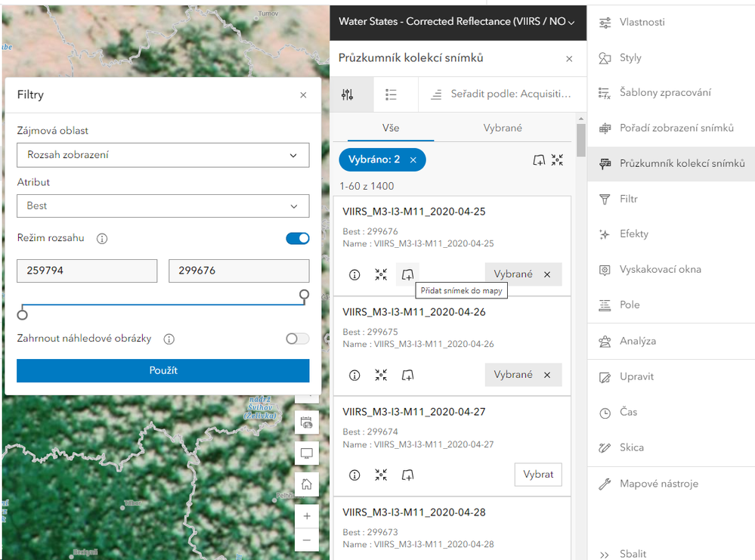Click title VIIRS_M3-I3-M11_2020-04-28
Screen dimensions: 755x560
pyautogui.click(x=414, y=512)
